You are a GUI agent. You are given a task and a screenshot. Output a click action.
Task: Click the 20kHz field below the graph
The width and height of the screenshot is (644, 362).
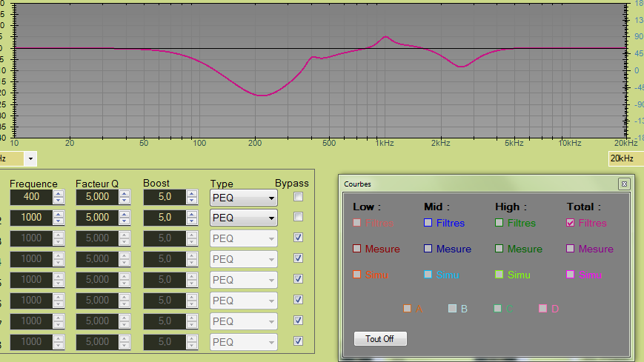tap(624, 158)
